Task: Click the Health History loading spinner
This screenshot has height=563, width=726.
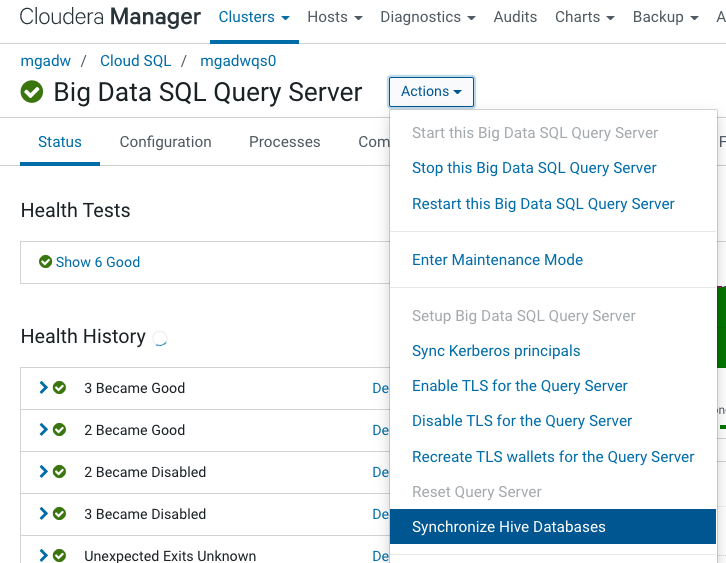Action: (x=160, y=338)
